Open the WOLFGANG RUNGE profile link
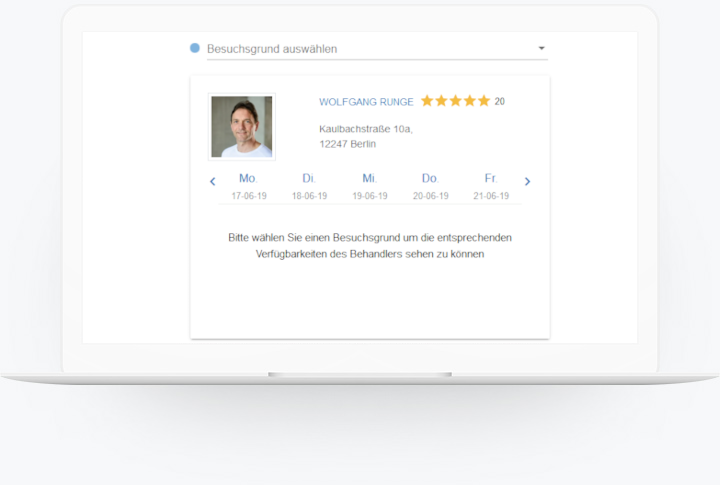Image resolution: width=720 pixels, height=485 pixels. pyautogui.click(x=366, y=102)
